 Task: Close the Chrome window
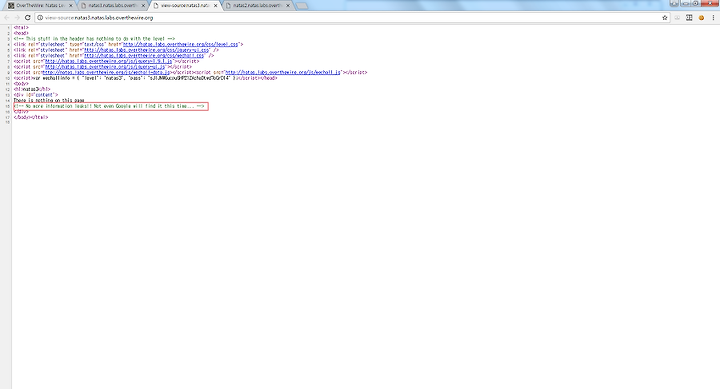(710, 3)
